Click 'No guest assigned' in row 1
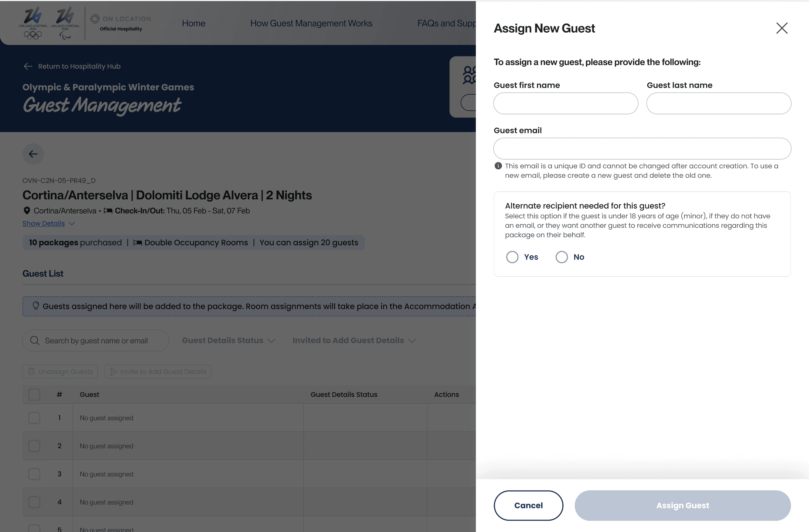809x532 pixels. pos(106,418)
